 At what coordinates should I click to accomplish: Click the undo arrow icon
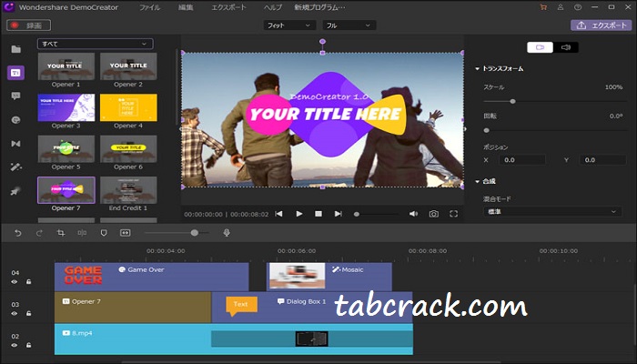point(18,233)
